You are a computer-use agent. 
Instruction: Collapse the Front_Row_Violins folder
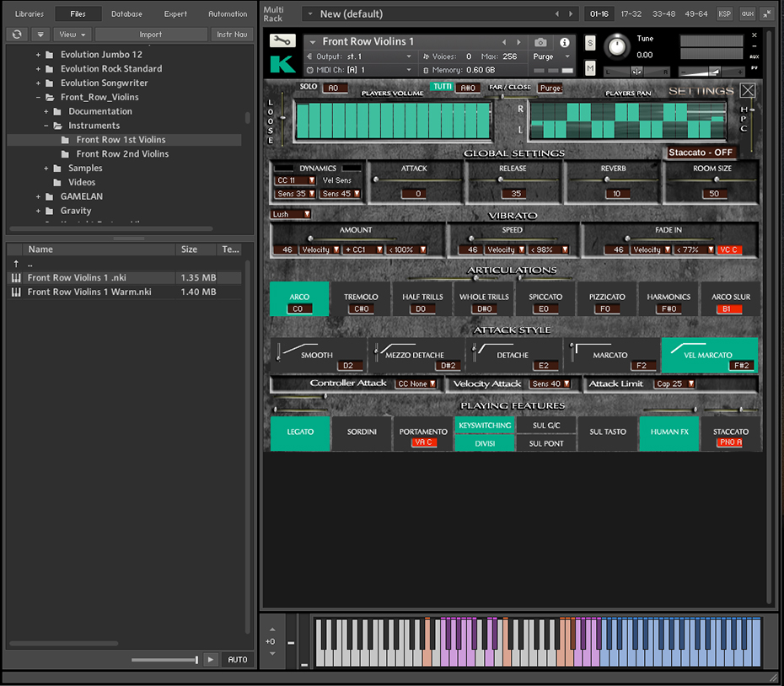coord(38,98)
